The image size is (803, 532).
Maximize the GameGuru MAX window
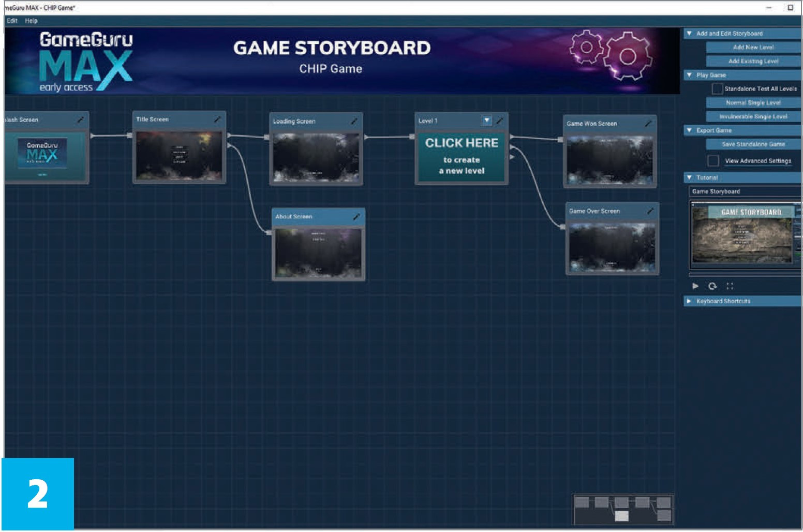(791, 7)
